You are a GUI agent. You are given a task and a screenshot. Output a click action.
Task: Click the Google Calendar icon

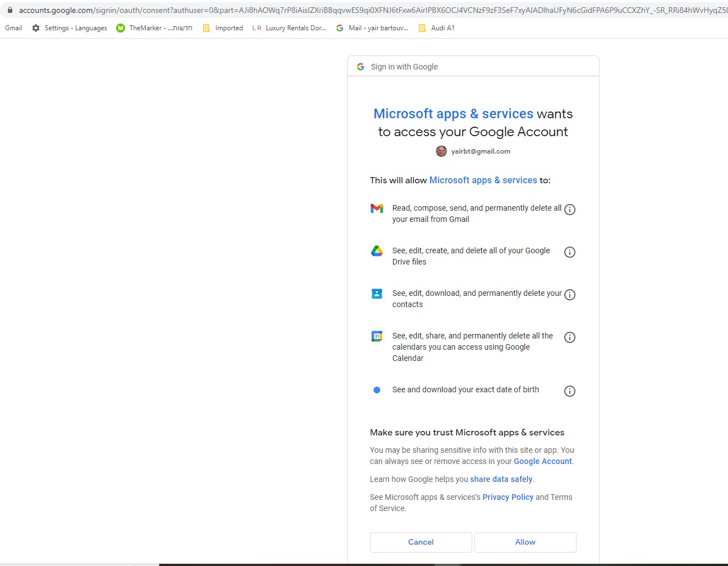pos(377,336)
